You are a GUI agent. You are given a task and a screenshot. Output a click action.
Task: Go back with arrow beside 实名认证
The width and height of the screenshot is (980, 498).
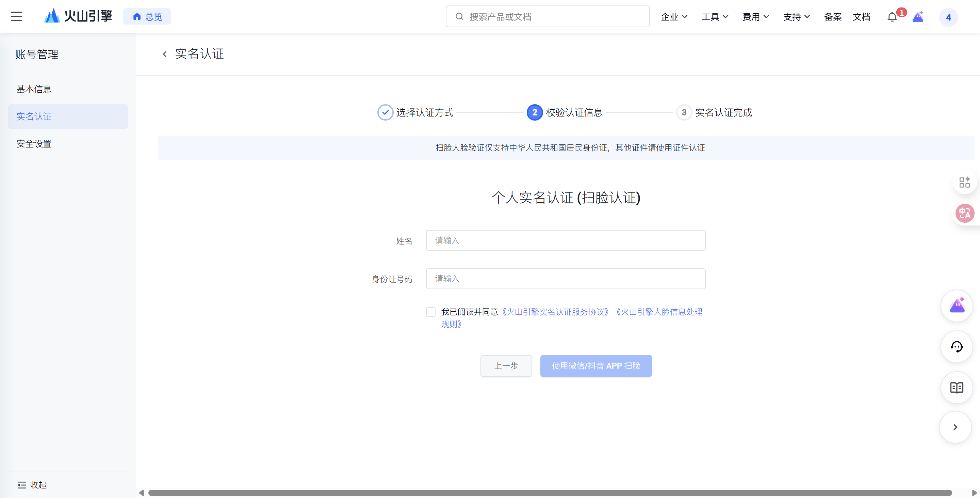pyautogui.click(x=165, y=54)
